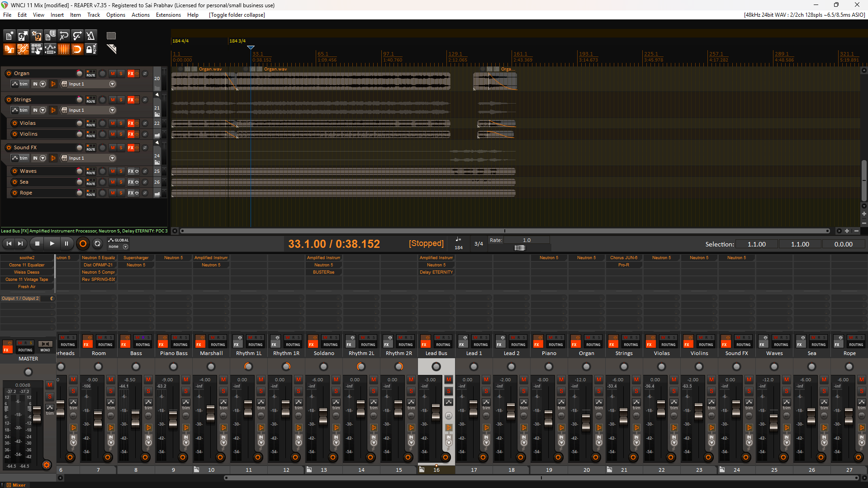Click the master volume fader
Viewport: 868px width, 488px height.
pyautogui.click(x=37, y=414)
